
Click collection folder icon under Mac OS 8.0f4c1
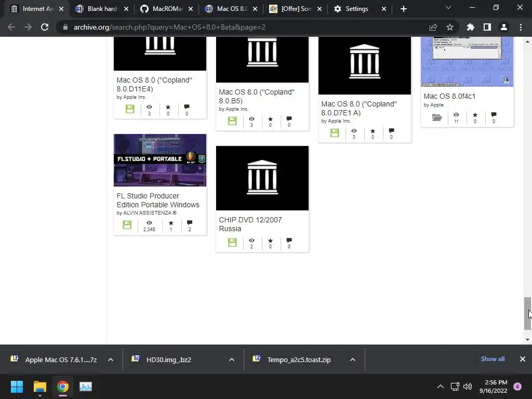437,117
